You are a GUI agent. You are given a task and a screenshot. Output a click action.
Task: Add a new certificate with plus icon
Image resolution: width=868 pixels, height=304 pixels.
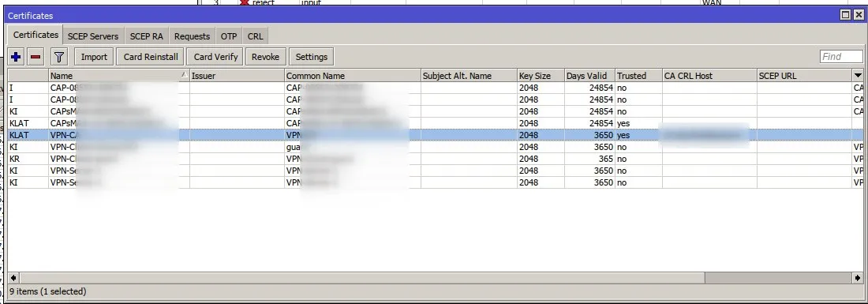16,57
